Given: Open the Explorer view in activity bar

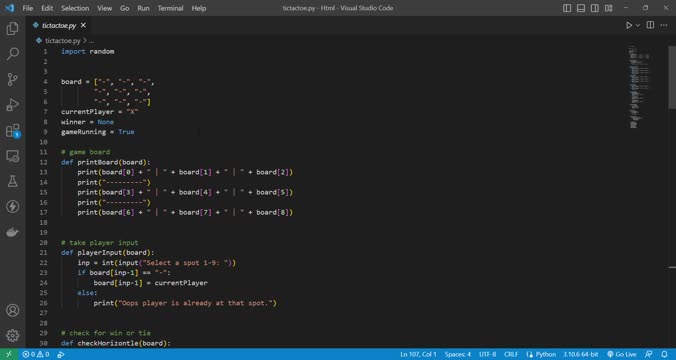Looking at the screenshot, I should [x=13, y=28].
